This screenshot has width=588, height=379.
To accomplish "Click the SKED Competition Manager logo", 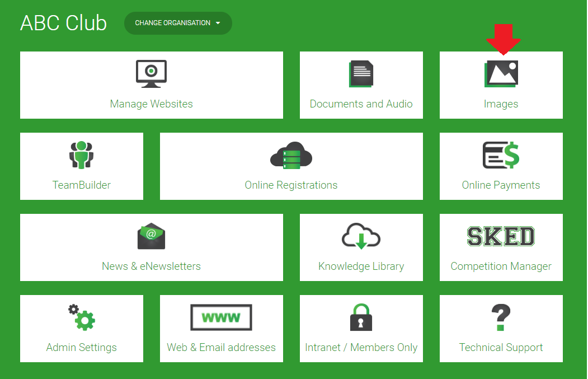I will coord(501,236).
